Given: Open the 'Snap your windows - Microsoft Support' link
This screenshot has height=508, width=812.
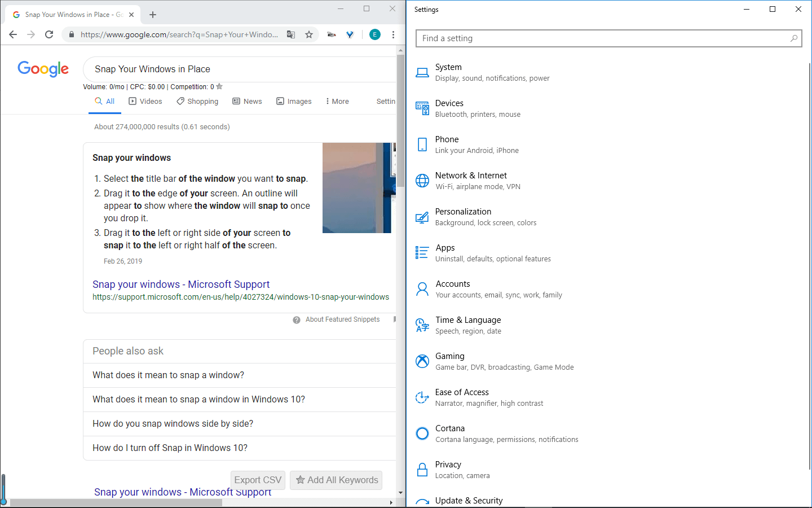Looking at the screenshot, I should (x=181, y=284).
